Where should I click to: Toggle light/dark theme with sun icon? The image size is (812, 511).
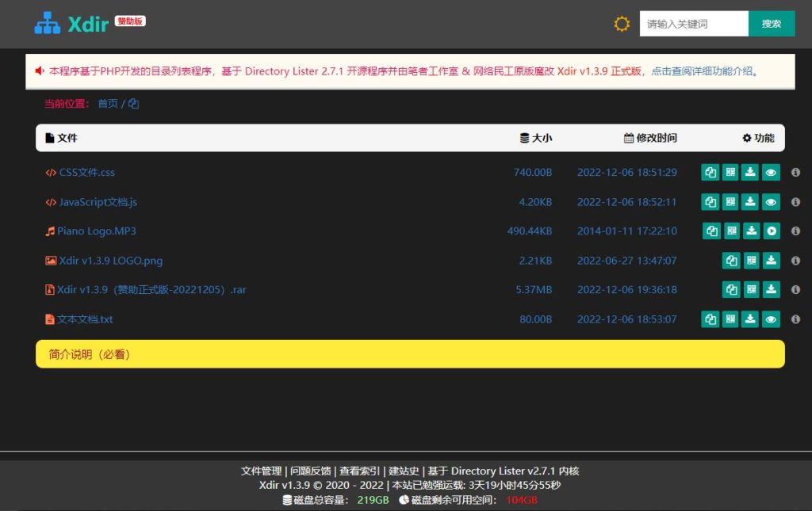tap(622, 24)
